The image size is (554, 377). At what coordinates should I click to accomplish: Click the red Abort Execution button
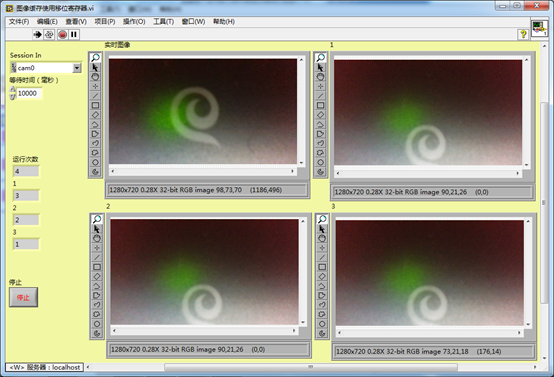point(62,34)
